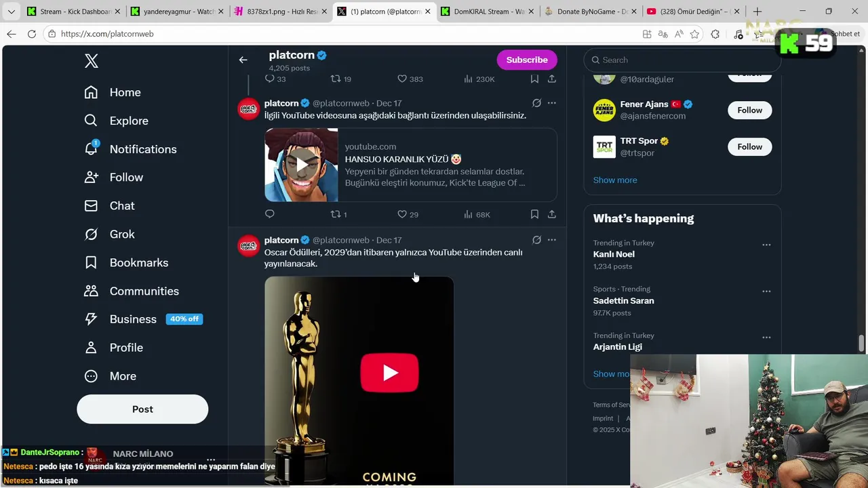This screenshot has width=868, height=488.
Task: Play the HANSUO video thumbnail
Action: click(301, 165)
